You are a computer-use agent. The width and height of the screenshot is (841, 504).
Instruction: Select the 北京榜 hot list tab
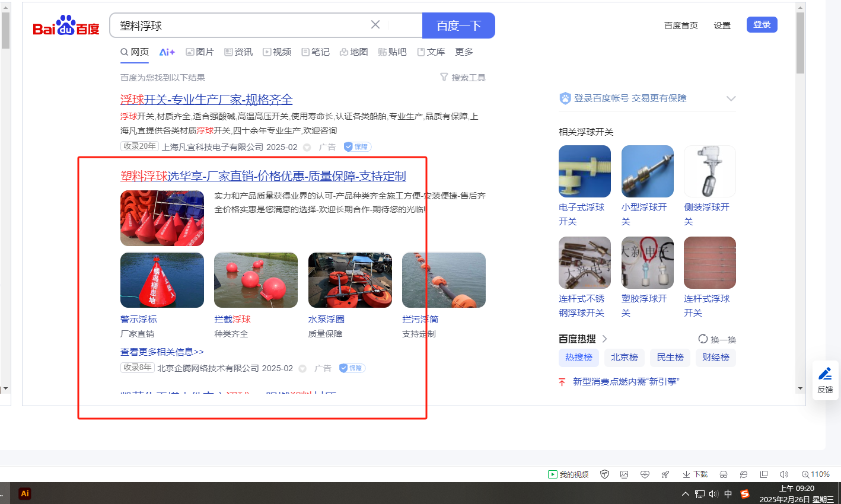625,358
